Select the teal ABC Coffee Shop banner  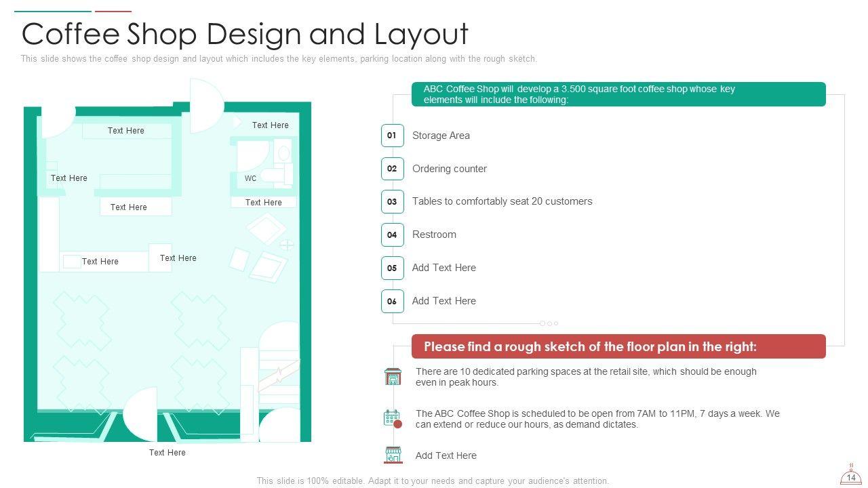coord(618,94)
